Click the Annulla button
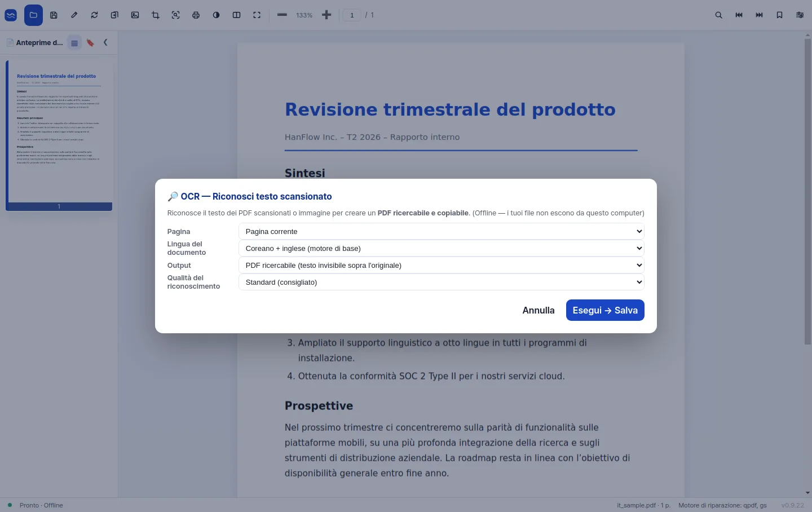Screen dimensions: 812x512 pos(539,310)
